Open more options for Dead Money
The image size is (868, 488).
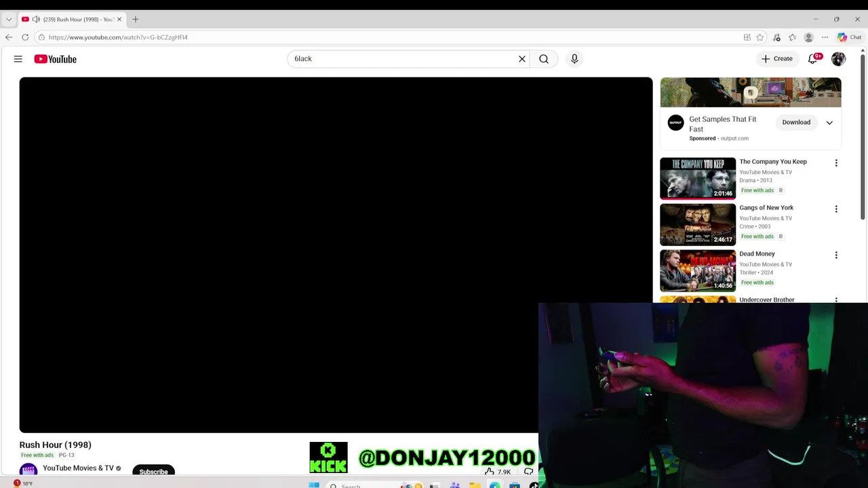click(x=836, y=255)
